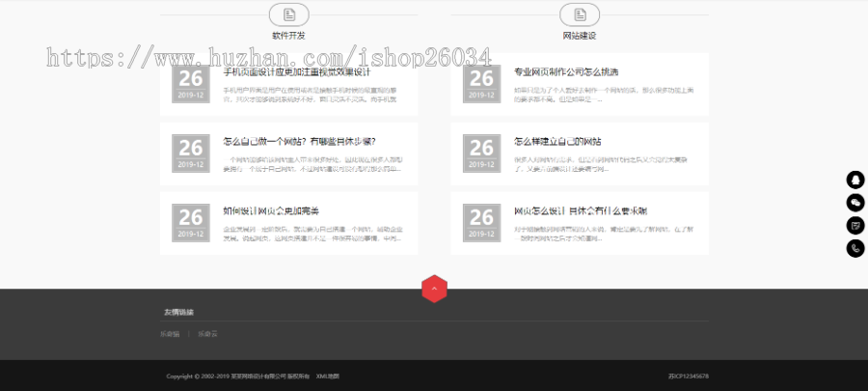Screen dimensions: 868x391
Task: Click the summary text under 专业网页制作公司怎么挑选
Action: click(x=604, y=95)
